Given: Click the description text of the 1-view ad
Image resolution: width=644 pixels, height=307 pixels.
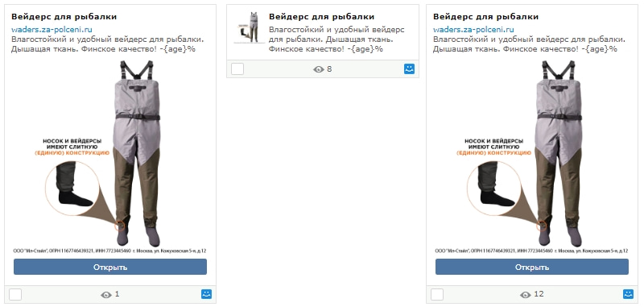Looking at the screenshot, I should click(108, 44).
